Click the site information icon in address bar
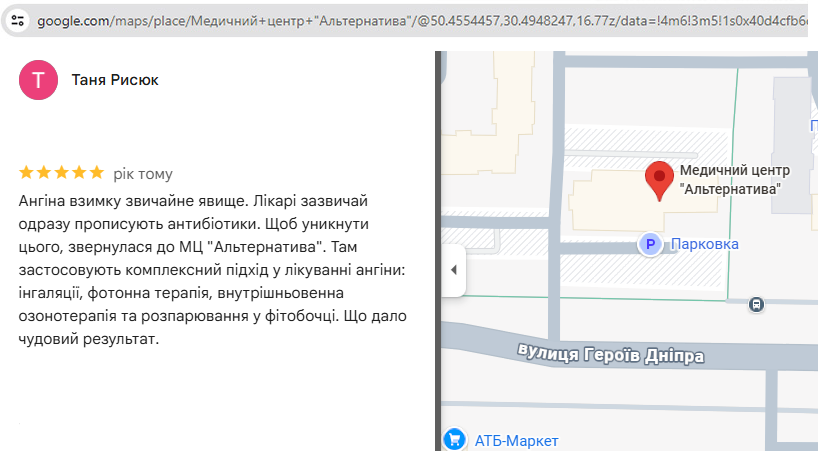818x461 pixels. [17, 20]
